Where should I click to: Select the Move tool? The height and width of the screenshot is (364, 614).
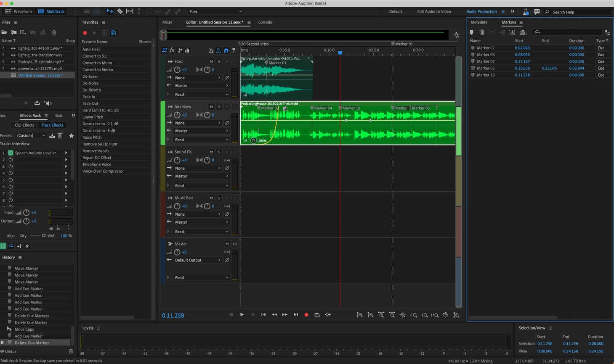point(110,11)
